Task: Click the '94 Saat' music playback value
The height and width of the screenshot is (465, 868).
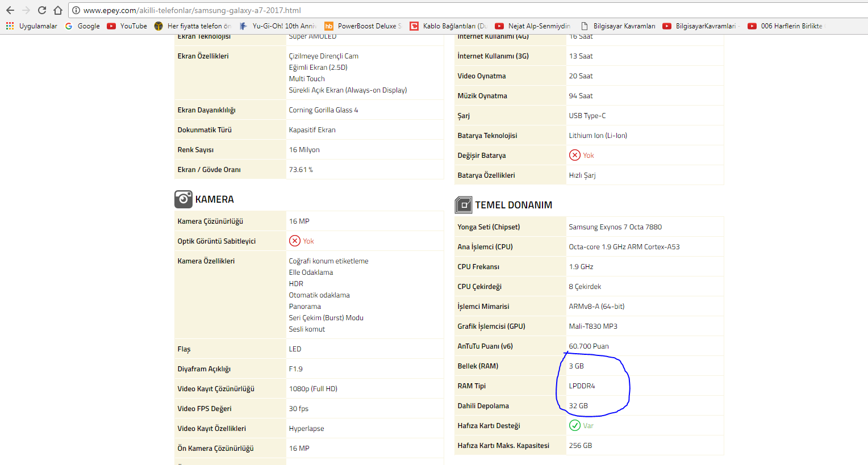Action: coord(581,96)
